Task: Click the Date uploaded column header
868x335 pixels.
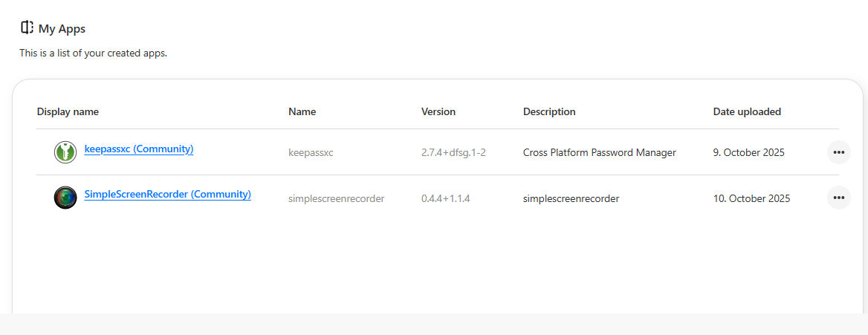Action: click(x=747, y=112)
